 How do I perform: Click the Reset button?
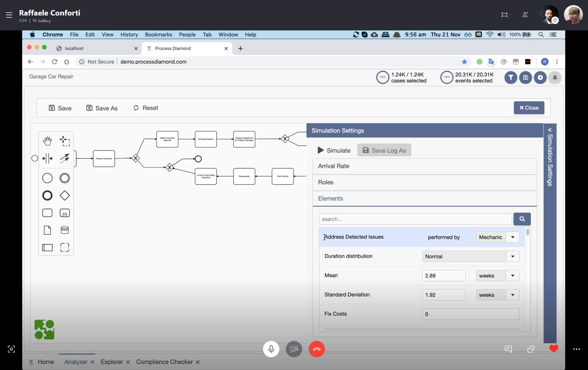point(146,108)
